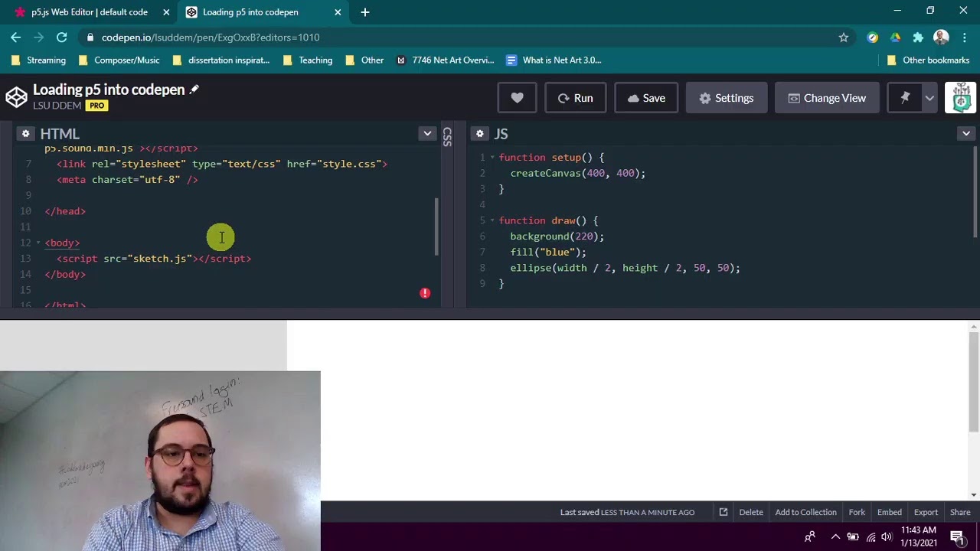
Task: Click the red error indicator icon
Action: (x=425, y=293)
